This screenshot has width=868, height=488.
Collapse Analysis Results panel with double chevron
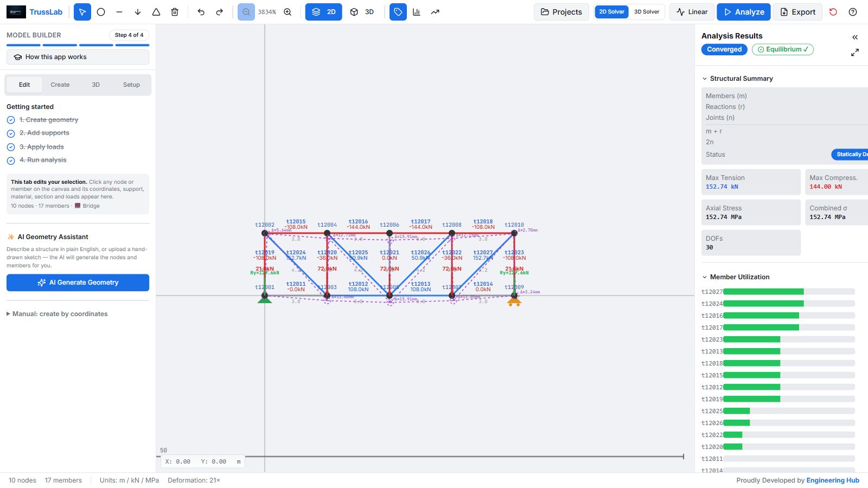coord(855,37)
